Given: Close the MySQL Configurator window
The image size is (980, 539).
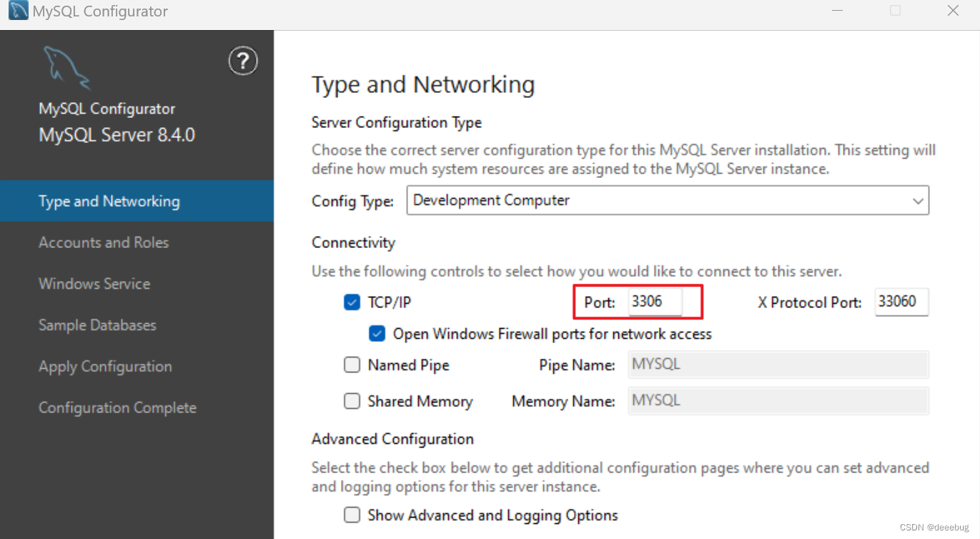Looking at the screenshot, I should click(x=953, y=11).
